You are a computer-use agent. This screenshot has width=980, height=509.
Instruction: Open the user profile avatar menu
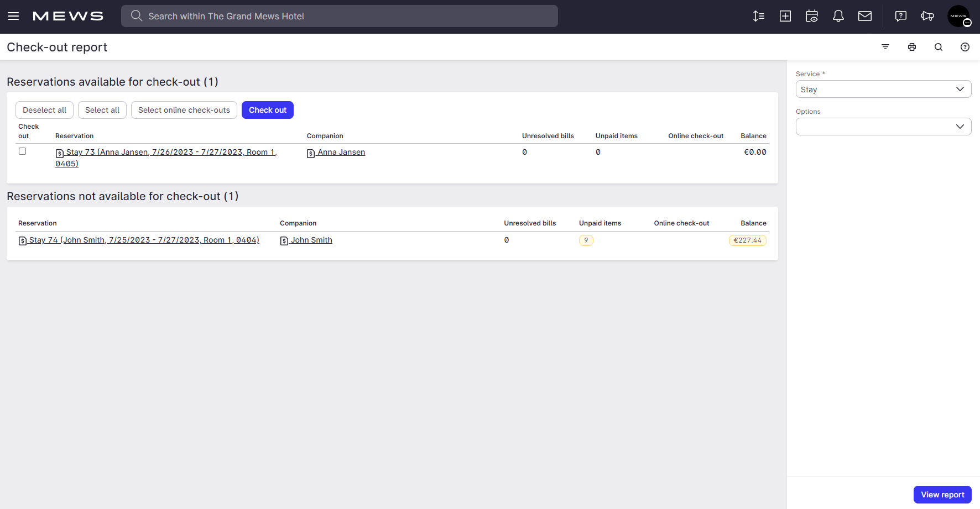[x=958, y=16]
